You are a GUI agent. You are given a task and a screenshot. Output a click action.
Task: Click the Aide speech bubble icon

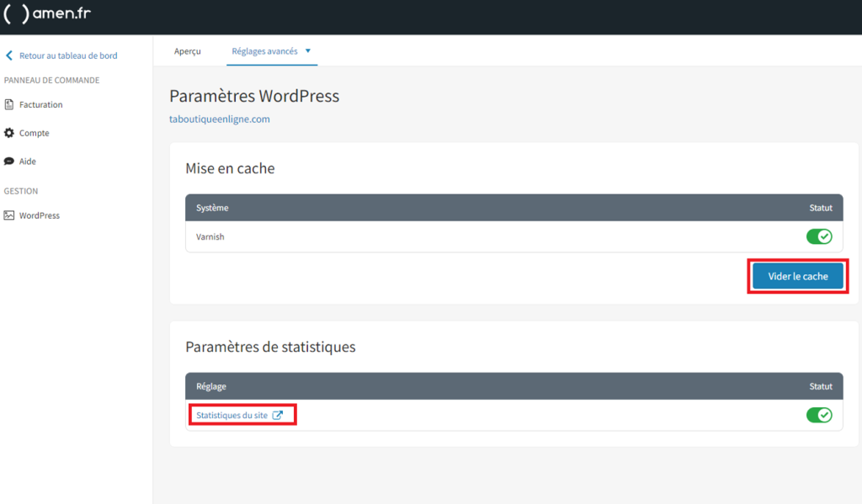pos(9,161)
